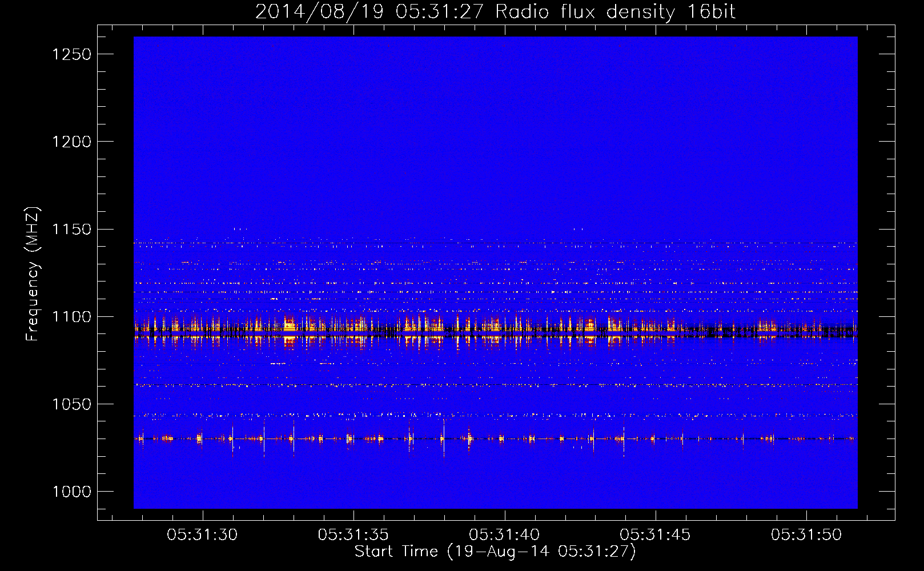Click the 1100 frequency tick label
This screenshot has width=924, height=571.
coord(71,317)
